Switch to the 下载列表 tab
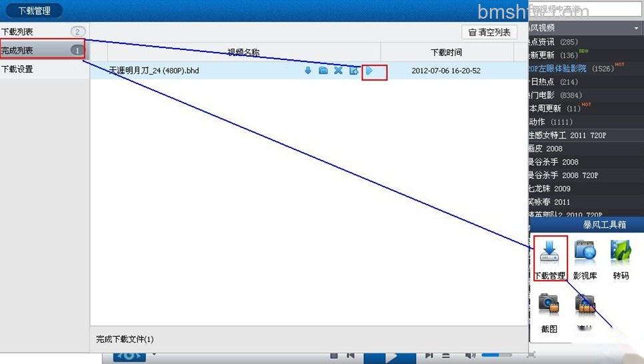The width and height of the screenshot is (644, 364). point(44,31)
